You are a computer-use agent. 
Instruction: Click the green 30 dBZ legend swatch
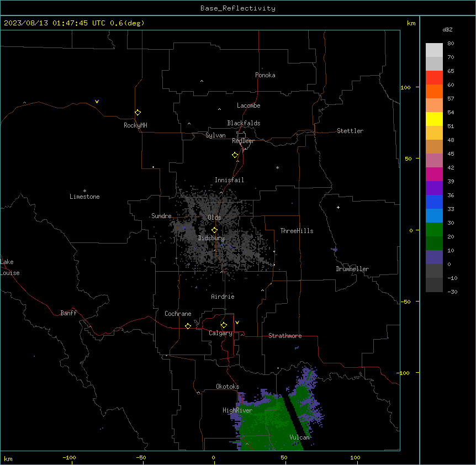[434, 230]
